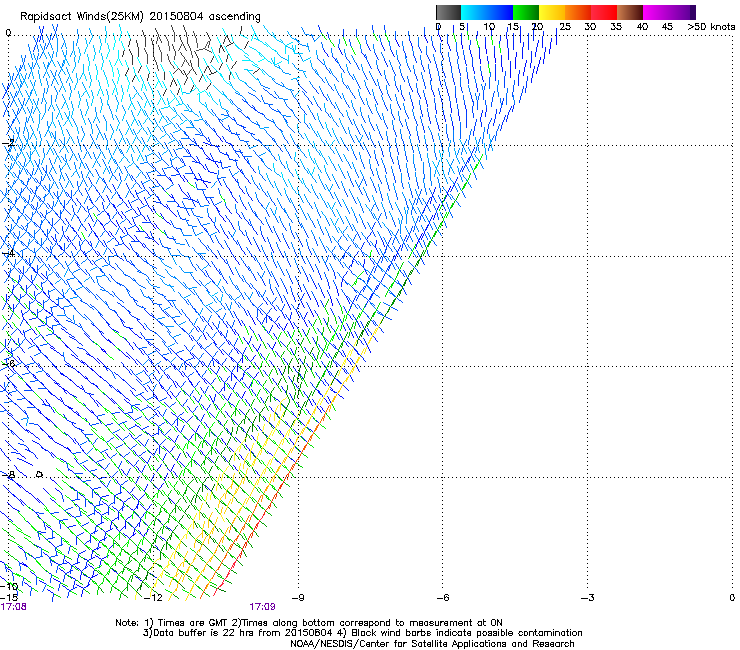Click the '-8' latitude axis label

(x=8, y=475)
